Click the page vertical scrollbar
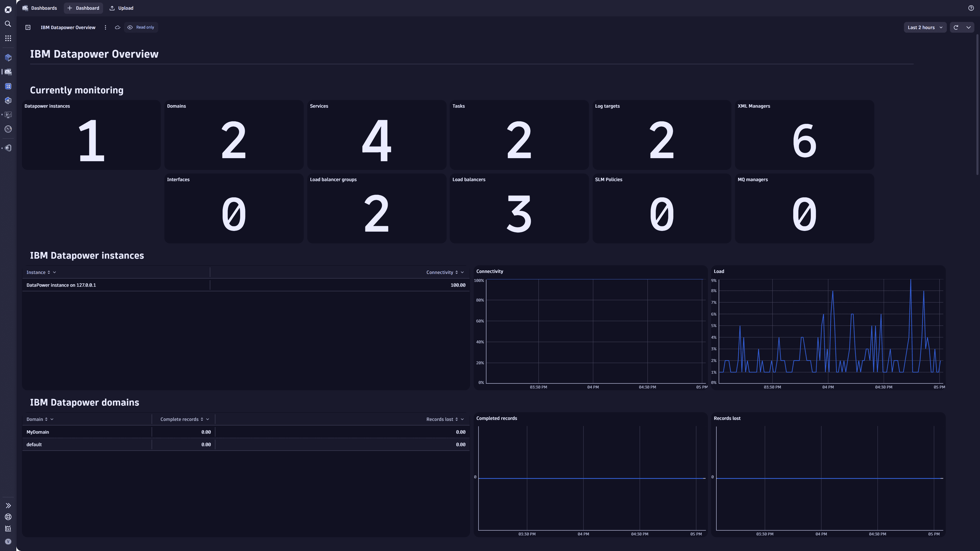 click(x=977, y=105)
